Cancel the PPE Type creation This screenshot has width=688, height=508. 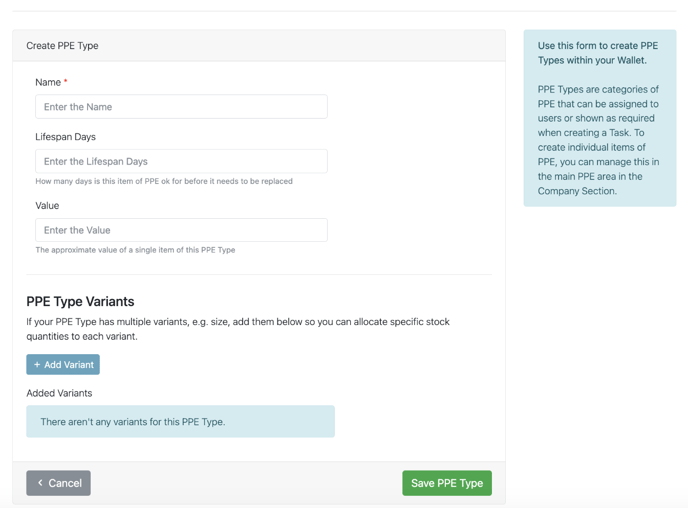58,483
